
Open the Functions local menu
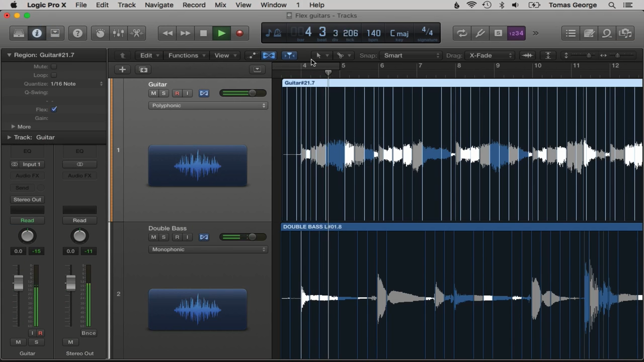click(x=187, y=55)
